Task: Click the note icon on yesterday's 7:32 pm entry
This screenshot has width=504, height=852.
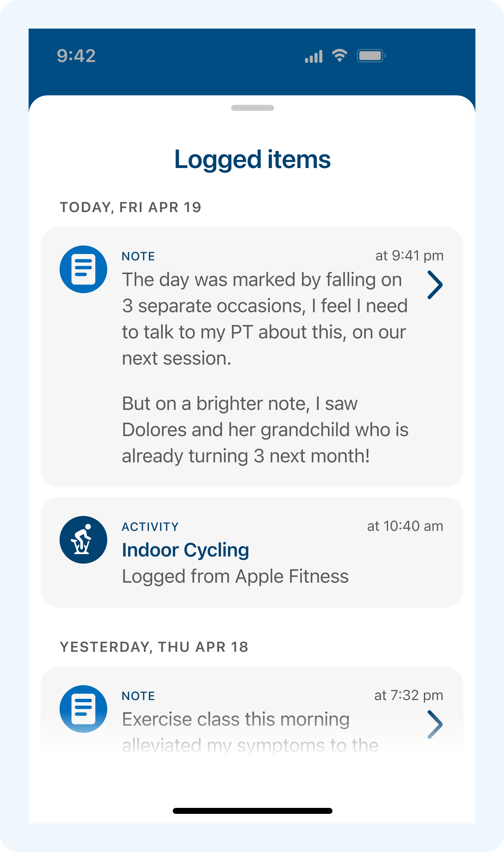Action: [83, 709]
